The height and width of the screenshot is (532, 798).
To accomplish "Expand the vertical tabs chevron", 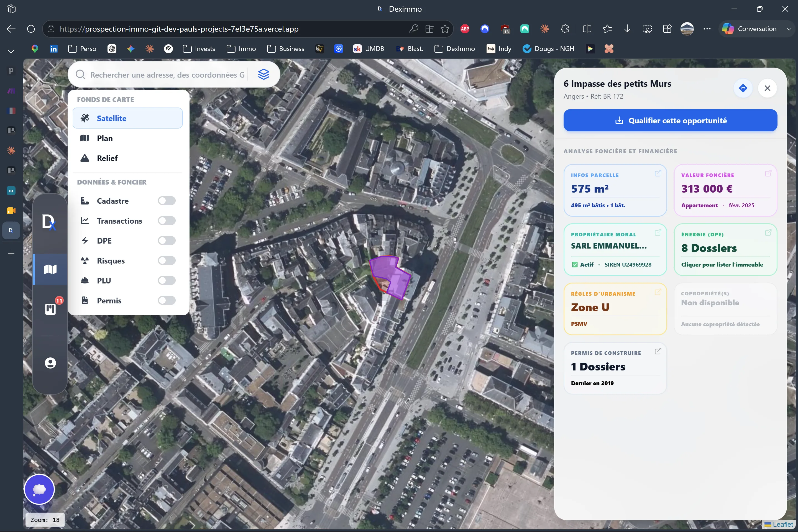I will point(11,51).
